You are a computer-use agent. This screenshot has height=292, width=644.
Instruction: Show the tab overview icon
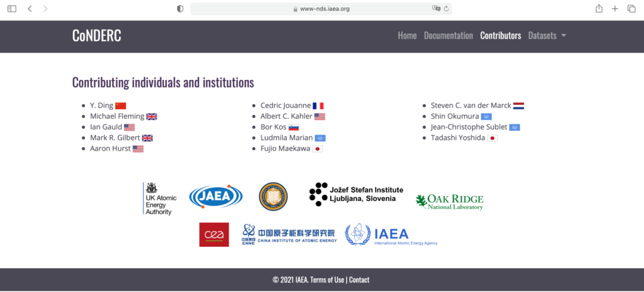point(631,8)
